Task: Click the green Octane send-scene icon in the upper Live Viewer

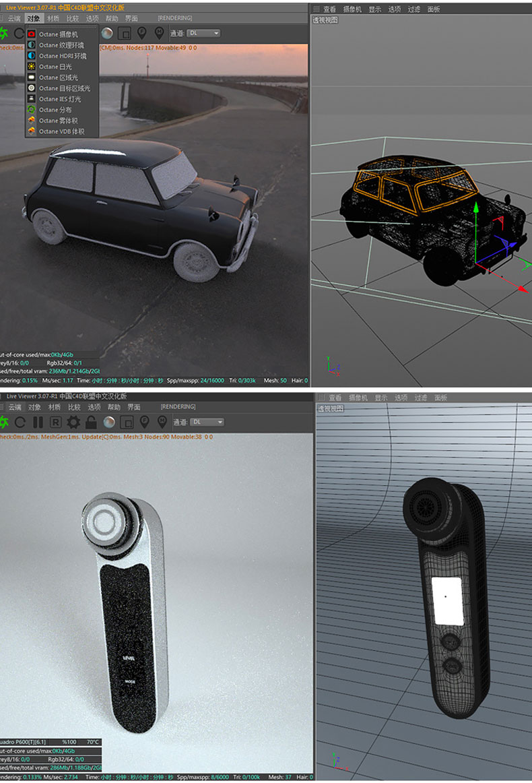Action: pos(4,34)
